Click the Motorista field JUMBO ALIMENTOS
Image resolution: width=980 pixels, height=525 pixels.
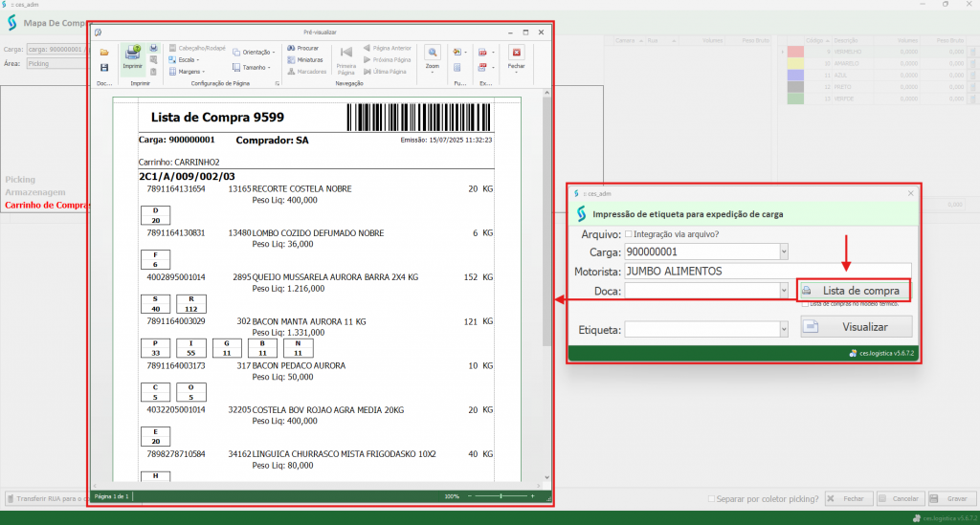tap(768, 271)
